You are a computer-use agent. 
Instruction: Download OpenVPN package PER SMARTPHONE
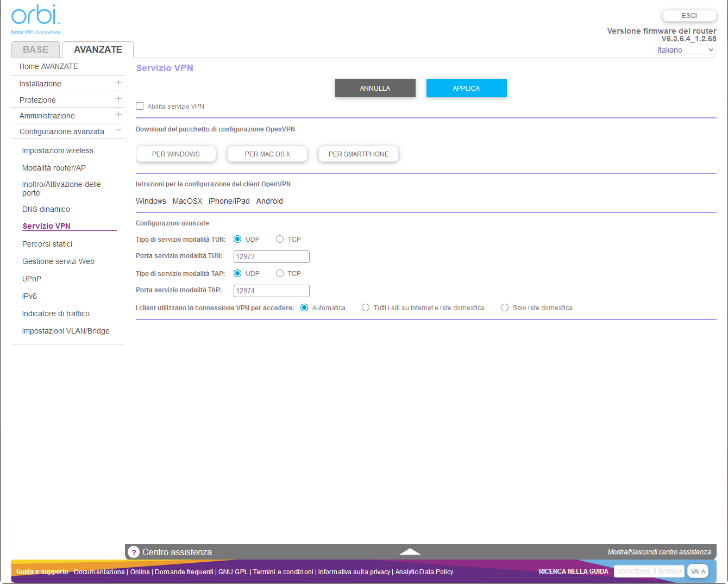(359, 154)
